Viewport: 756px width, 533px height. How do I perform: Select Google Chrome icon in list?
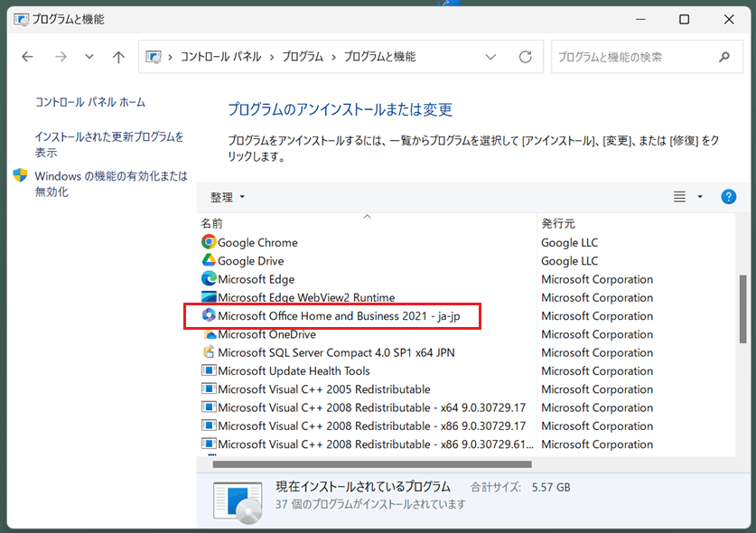coord(209,242)
